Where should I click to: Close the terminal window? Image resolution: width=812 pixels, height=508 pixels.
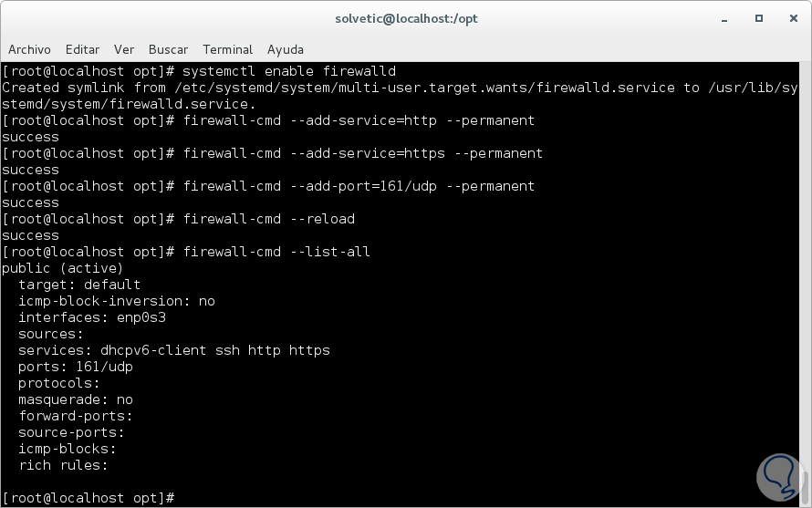788,18
